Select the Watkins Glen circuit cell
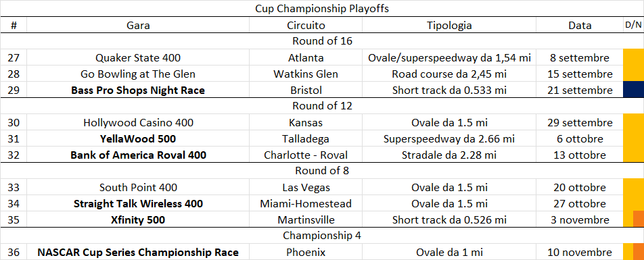Viewport: 644px width, 260px height. click(306, 74)
